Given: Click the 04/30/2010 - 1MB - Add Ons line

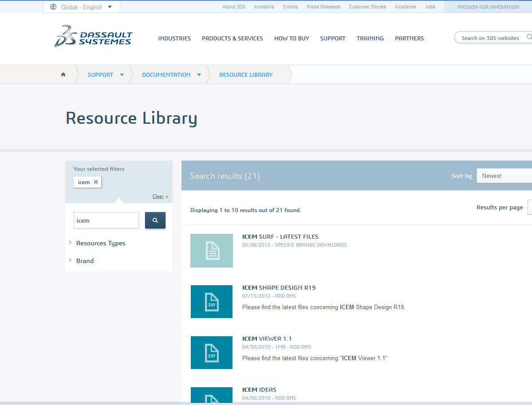Looking at the screenshot, I should [x=276, y=347].
